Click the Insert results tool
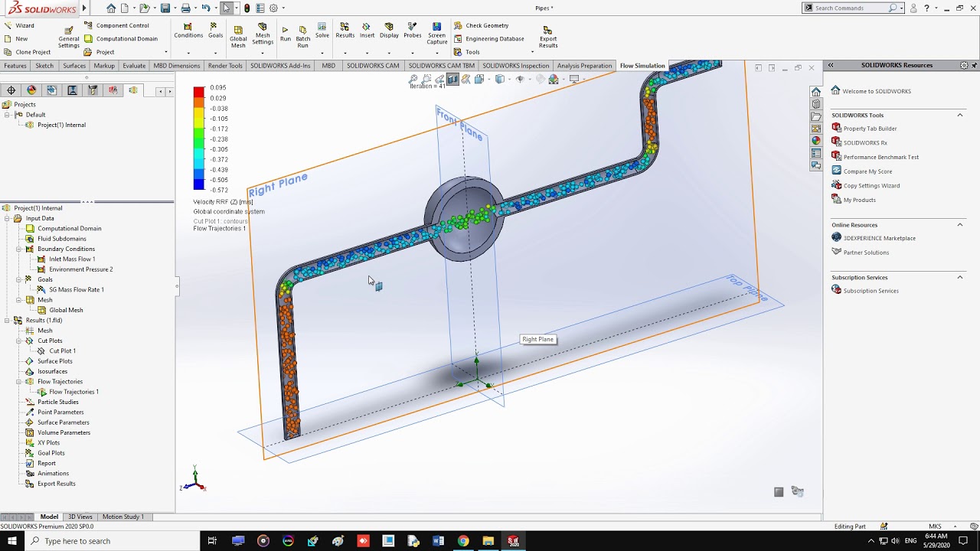The height and width of the screenshot is (551, 980). pos(367,31)
